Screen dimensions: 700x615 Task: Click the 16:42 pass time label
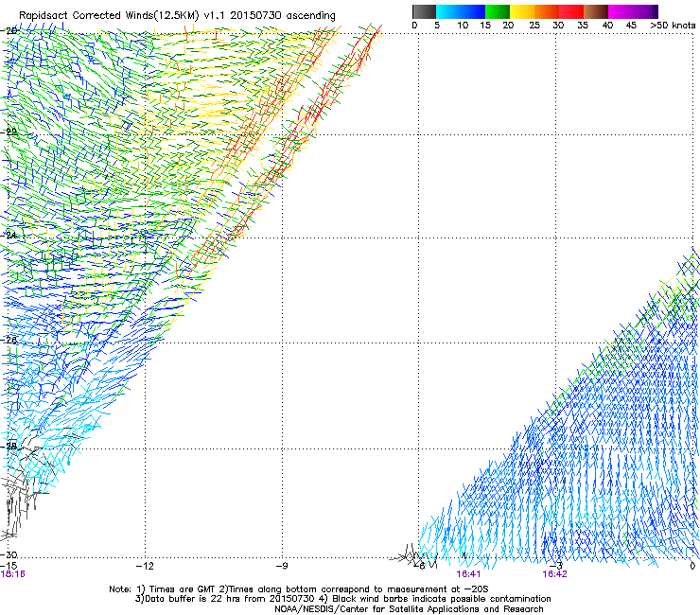554,574
